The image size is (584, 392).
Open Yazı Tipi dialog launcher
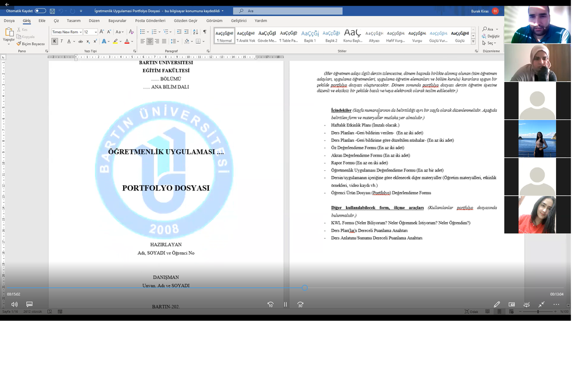coord(135,51)
